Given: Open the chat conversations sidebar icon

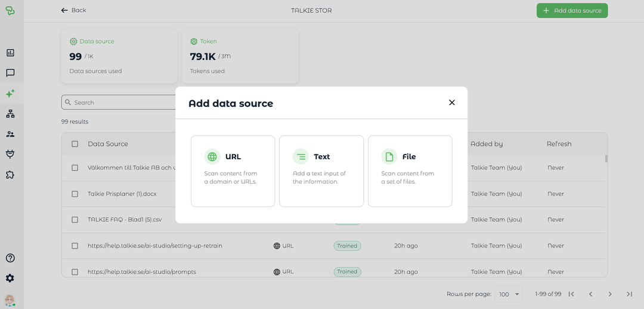Looking at the screenshot, I should [10, 73].
